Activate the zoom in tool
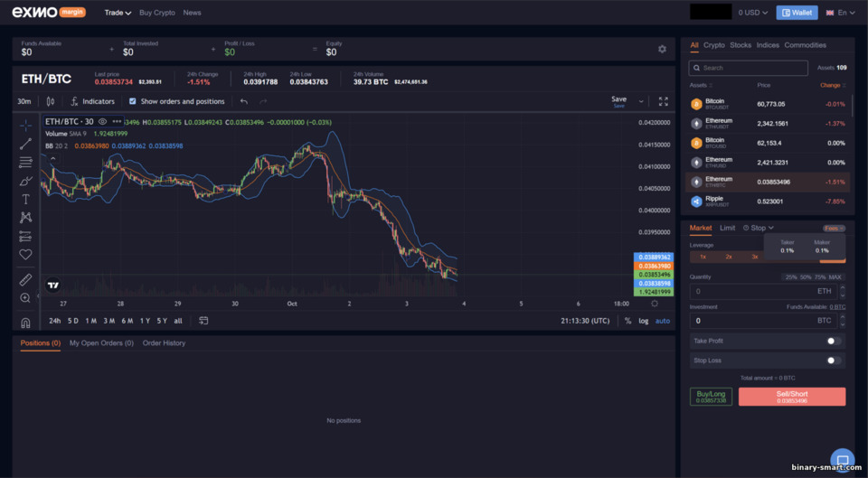 (x=25, y=298)
